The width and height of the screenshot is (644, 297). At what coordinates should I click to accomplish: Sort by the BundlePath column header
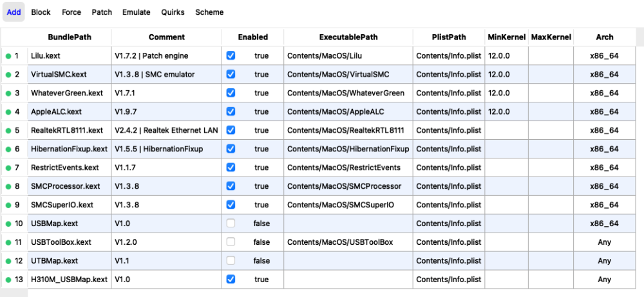click(x=70, y=37)
